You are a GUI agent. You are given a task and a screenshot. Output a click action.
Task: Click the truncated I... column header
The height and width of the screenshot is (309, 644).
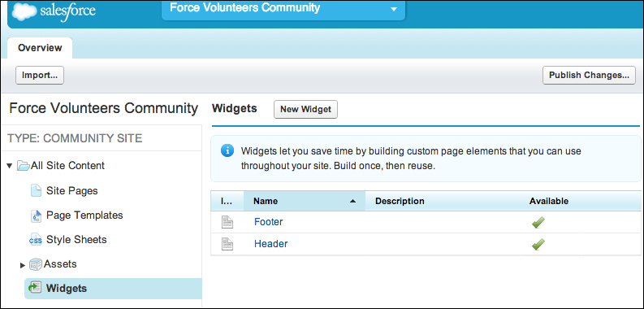tap(227, 201)
